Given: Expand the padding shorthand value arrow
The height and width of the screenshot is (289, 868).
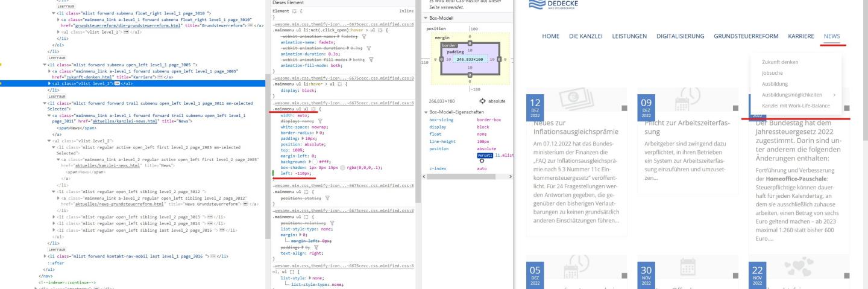Looking at the screenshot, I should click(x=303, y=138).
